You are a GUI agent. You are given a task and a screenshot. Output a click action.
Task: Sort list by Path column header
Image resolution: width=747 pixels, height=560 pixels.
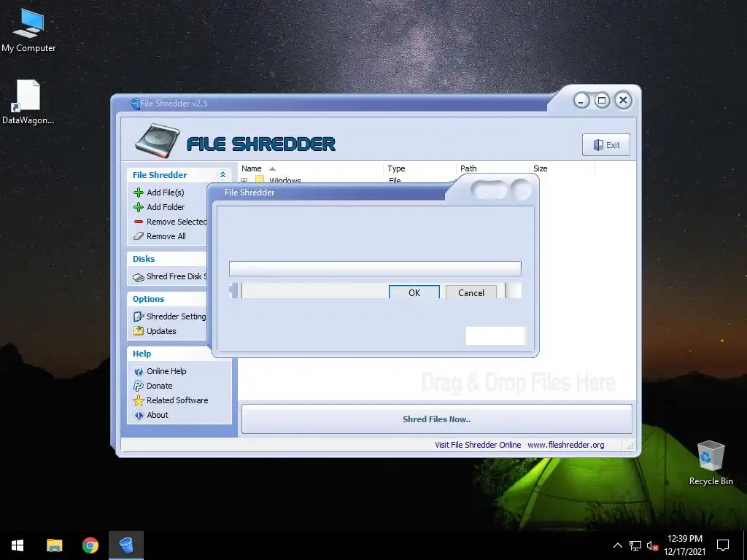[x=492, y=168]
